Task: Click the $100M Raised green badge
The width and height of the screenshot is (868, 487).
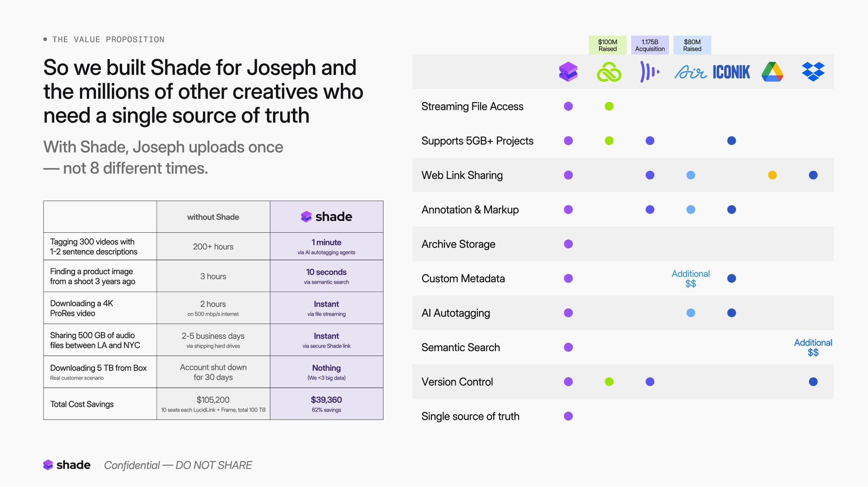Action: tap(608, 45)
